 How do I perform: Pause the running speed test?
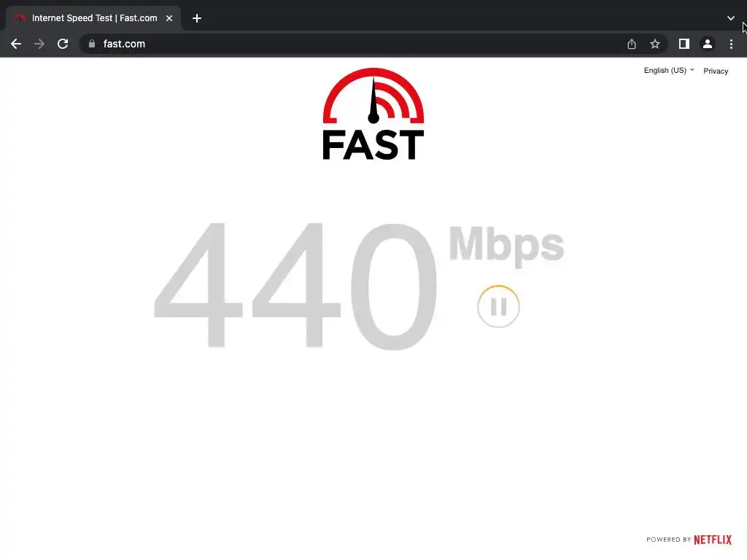(x=498, y=307)
